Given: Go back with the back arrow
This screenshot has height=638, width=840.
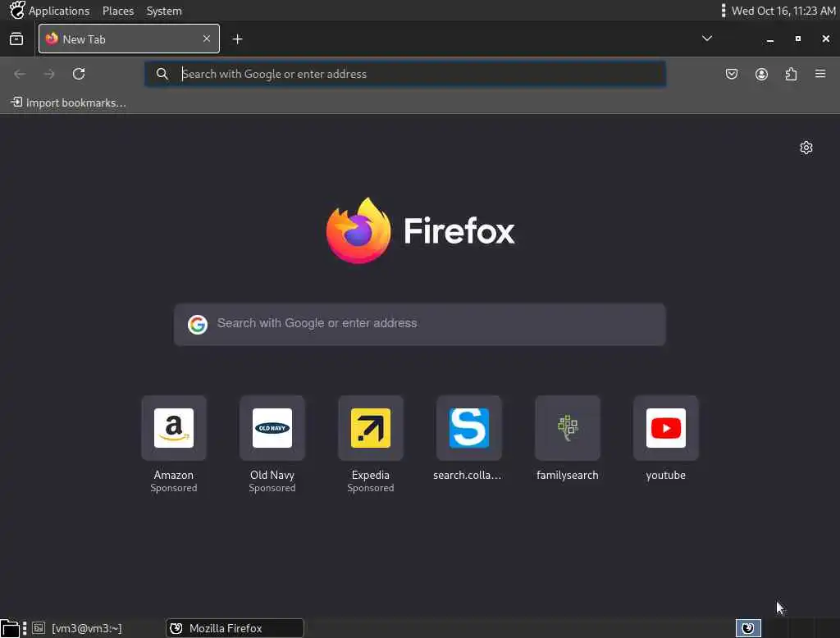Looking at the screenshot, I should [x=20, y=74].
